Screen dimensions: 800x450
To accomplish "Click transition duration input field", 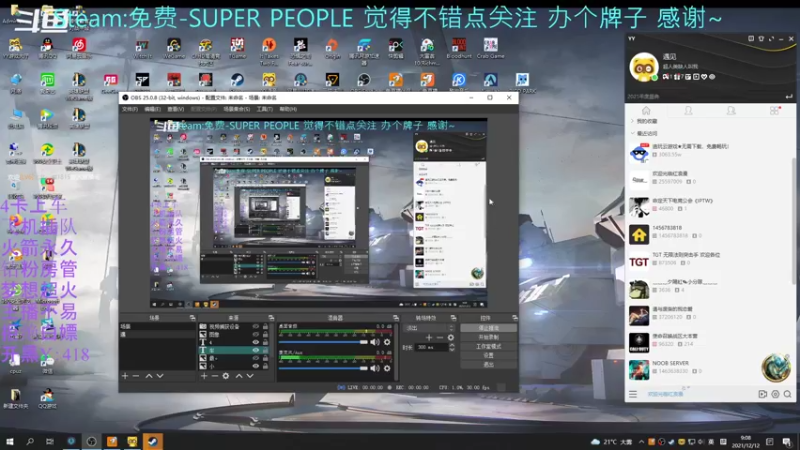I will (x=432, y=347).
